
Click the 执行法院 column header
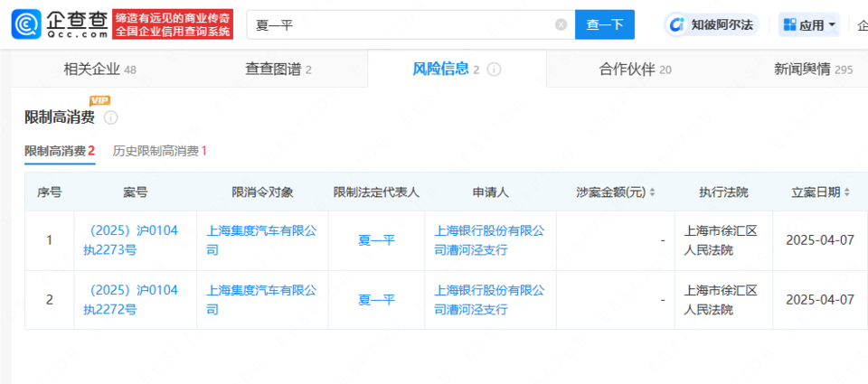click(723, 192)
